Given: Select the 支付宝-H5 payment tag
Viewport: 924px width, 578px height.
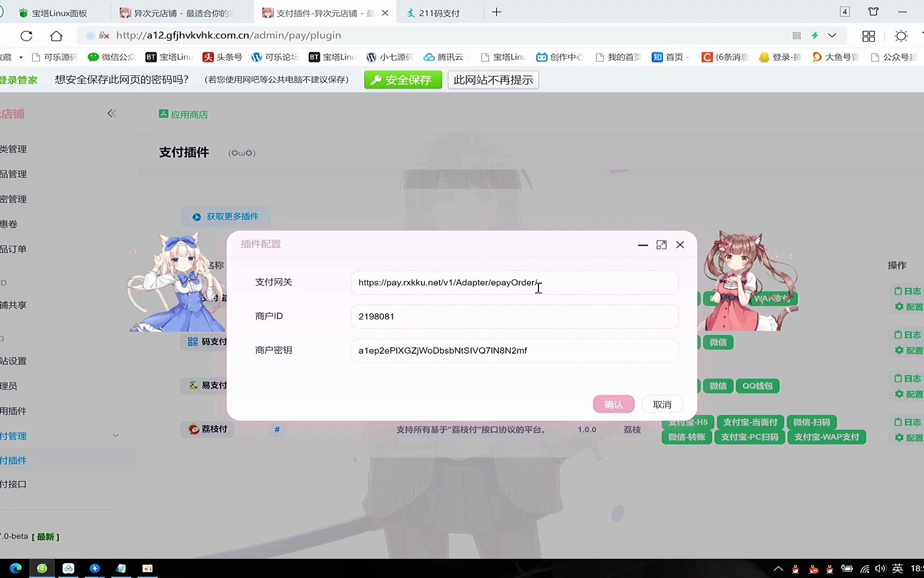Looking at the screenshot, I should tap(687, 422).
